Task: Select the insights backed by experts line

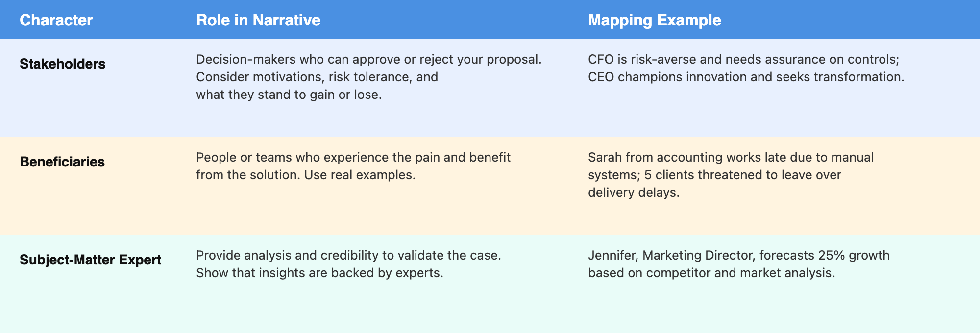Action: [x=319, y=273]
